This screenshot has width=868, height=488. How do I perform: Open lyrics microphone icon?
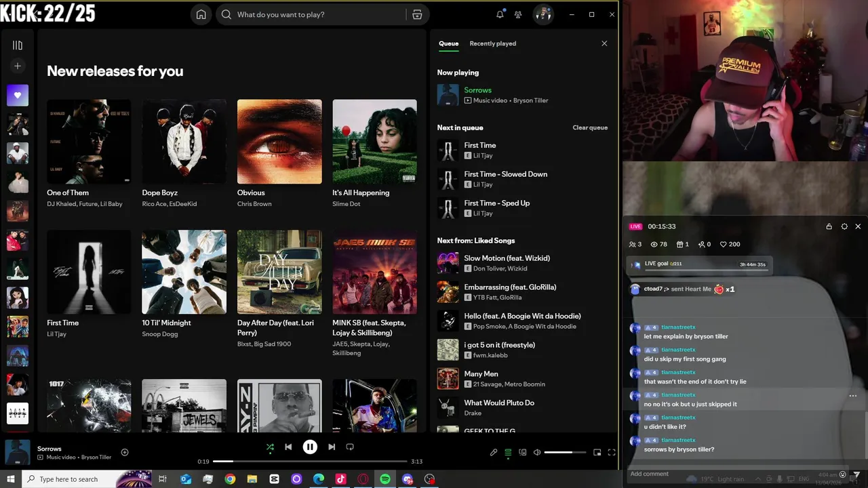494,452
